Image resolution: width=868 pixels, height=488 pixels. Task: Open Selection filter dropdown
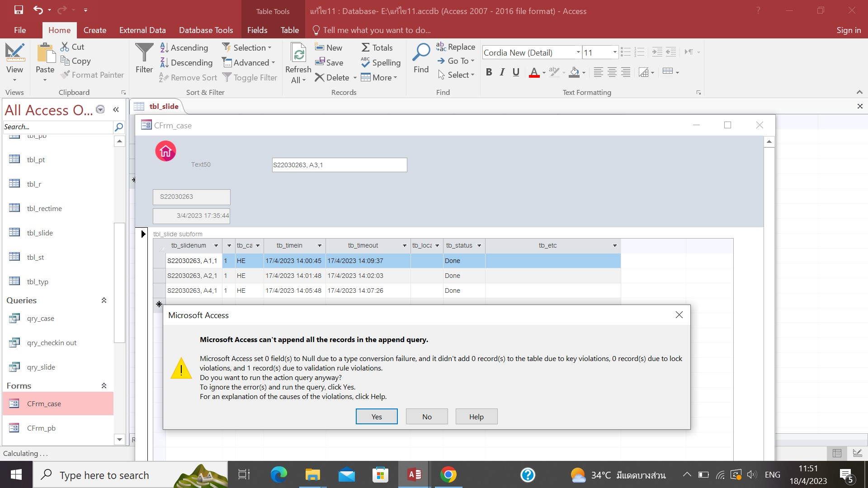pos(246,47)
